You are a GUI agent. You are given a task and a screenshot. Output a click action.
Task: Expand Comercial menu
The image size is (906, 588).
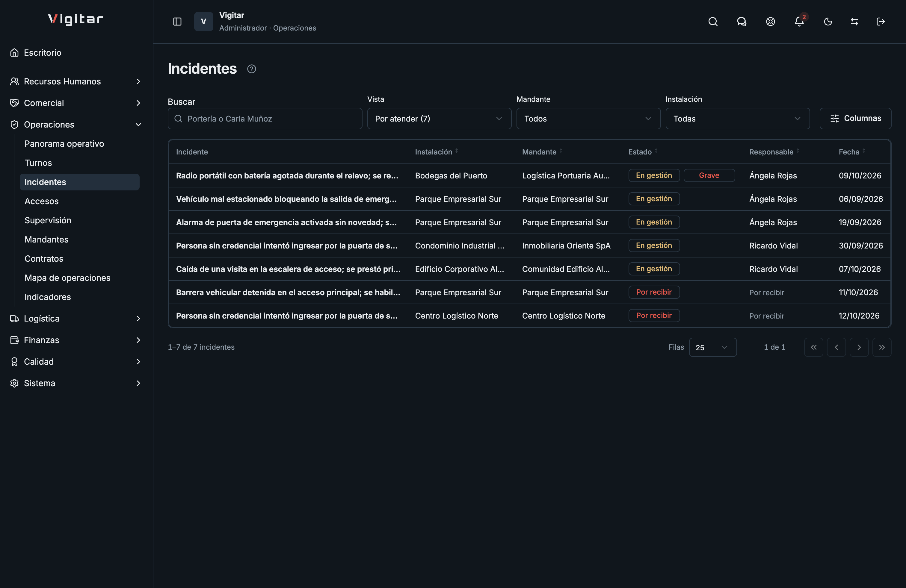pos(76,103)
